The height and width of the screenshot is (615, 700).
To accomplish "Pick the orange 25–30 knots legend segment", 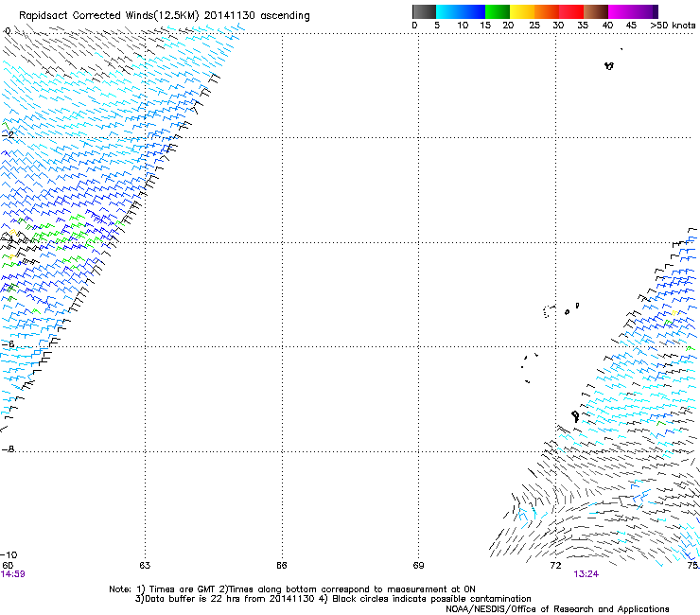I will (547, 11).
